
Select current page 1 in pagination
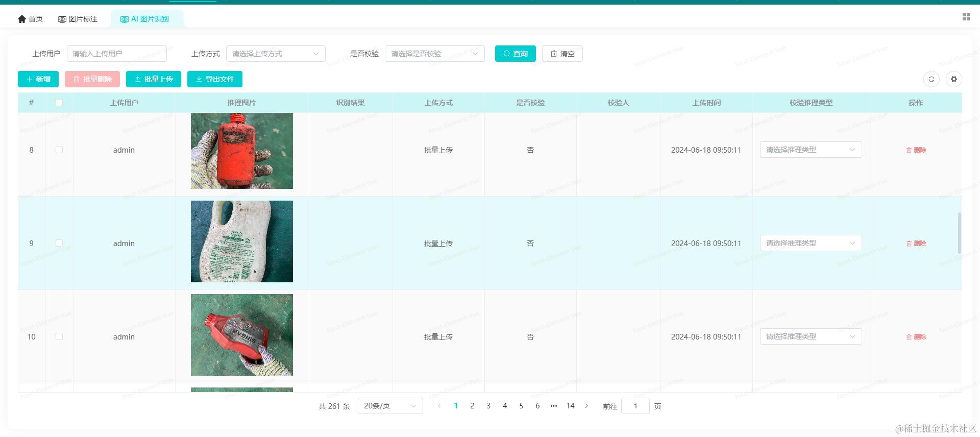click(456, 406)
